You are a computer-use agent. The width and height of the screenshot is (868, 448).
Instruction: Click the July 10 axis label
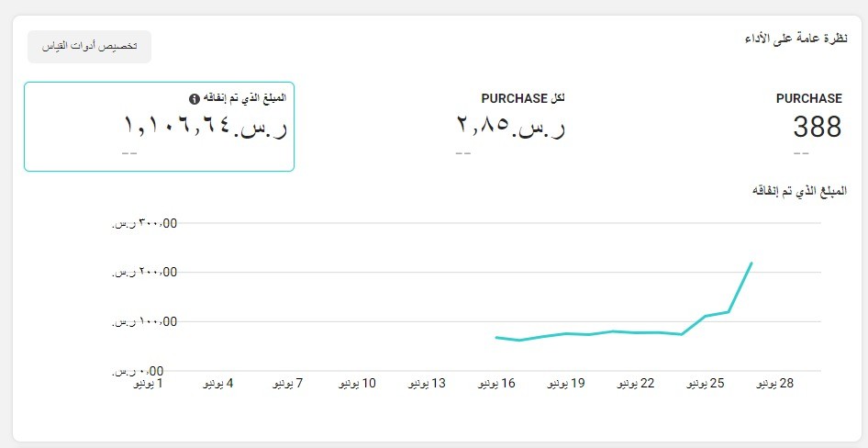(357, 383)
